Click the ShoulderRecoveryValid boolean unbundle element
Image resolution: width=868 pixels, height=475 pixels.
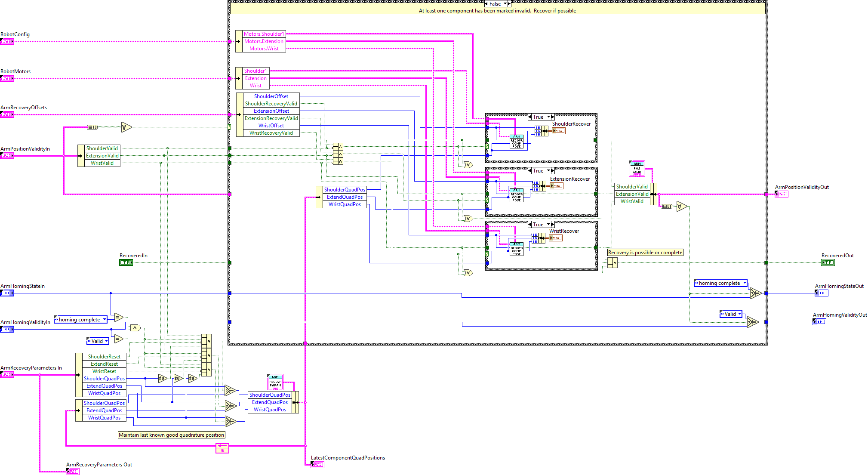pyautogui.click(x=271, y=104)
